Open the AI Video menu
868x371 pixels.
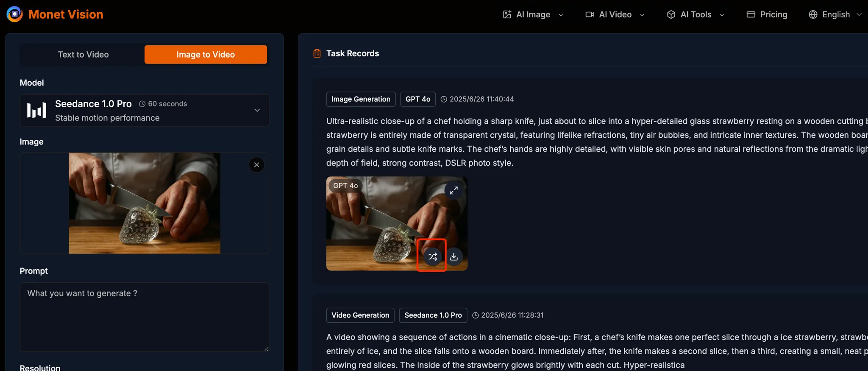(615, 14)
